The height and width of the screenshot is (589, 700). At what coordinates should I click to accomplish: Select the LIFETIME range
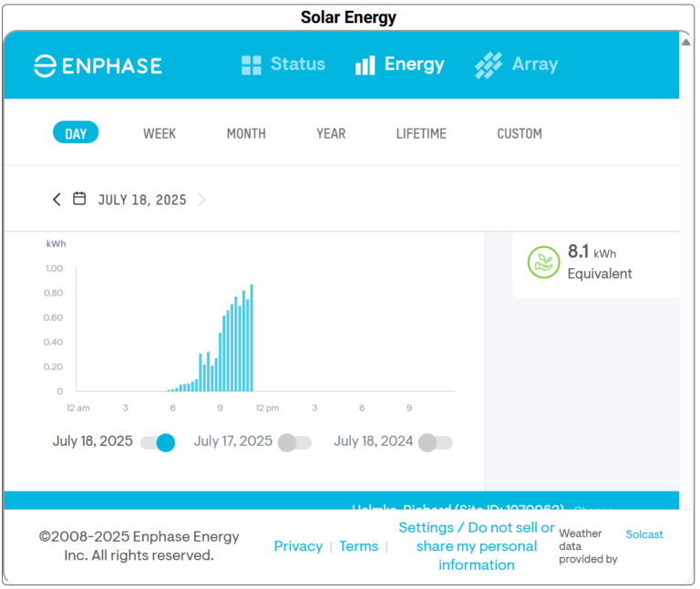point(421,133)
